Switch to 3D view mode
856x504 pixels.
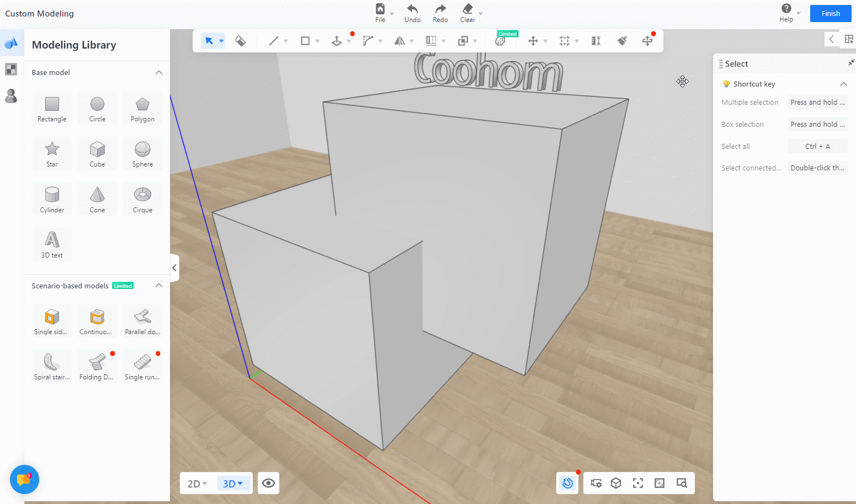coord(233,484)
